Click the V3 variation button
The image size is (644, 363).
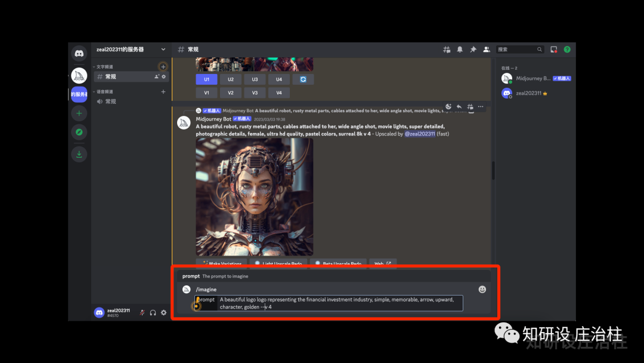tap(255, 93)
